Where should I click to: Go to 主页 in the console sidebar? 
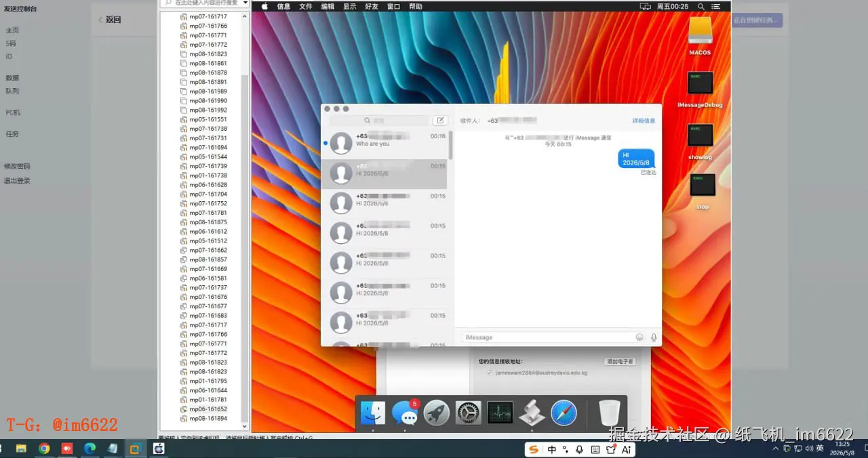(12, 30)
